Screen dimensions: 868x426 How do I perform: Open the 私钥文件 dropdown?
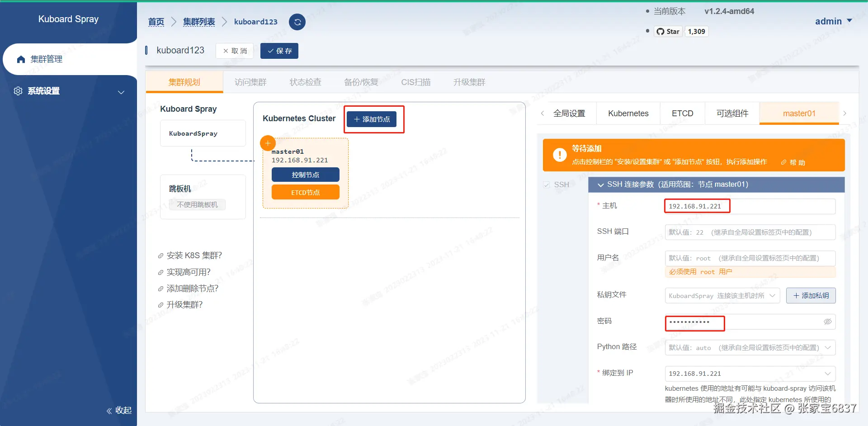(x=722, y=296)
